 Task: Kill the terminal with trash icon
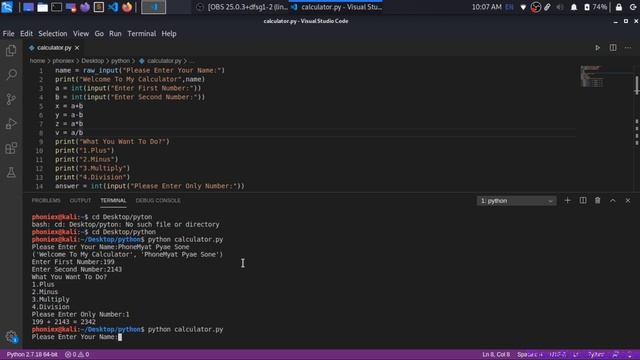click(598, 200)
